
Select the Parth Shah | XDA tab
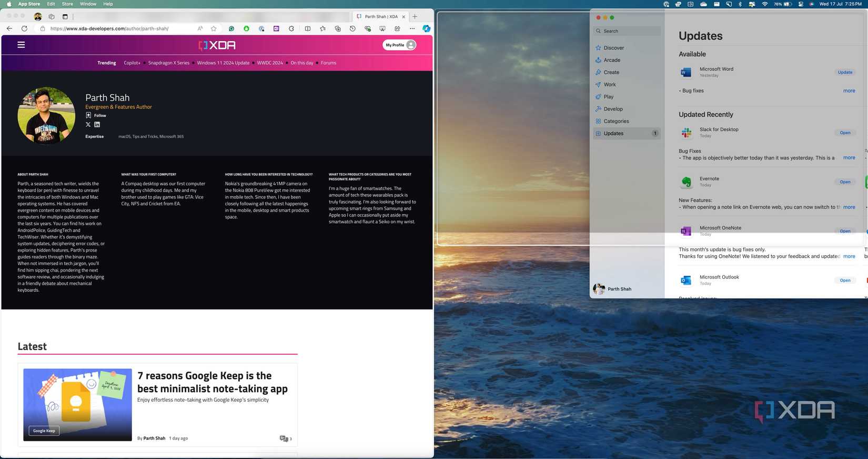[x=381, y=16]
